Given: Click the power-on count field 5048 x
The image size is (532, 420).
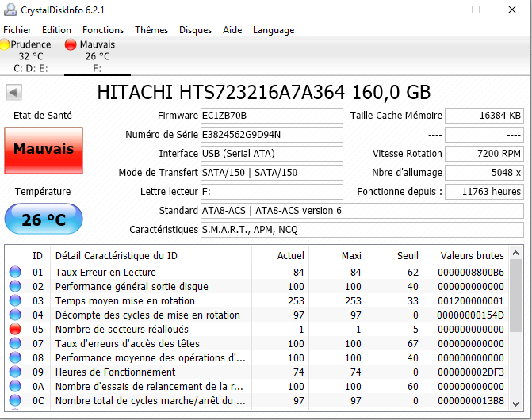Looking at the screenshot, I should (484, 173).
